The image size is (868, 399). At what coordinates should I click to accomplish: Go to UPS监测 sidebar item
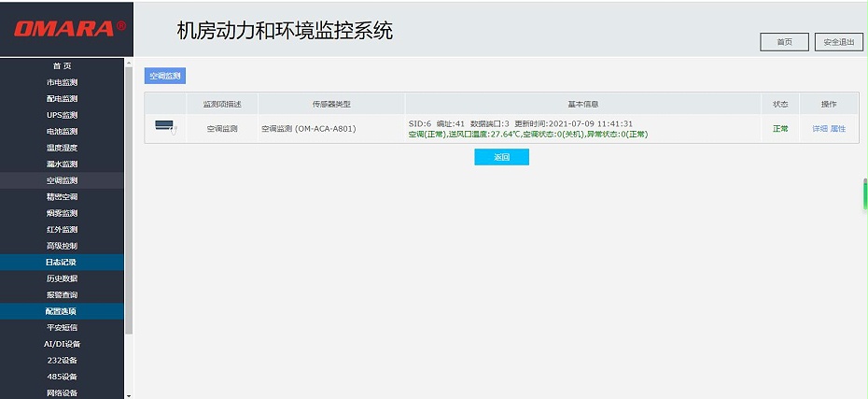coord(62,115)
